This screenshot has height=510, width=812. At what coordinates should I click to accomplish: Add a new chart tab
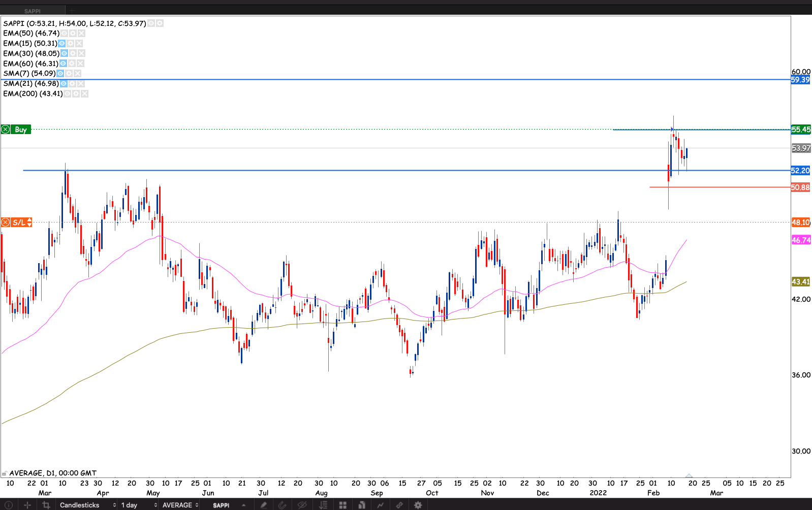tap(73, 11)
